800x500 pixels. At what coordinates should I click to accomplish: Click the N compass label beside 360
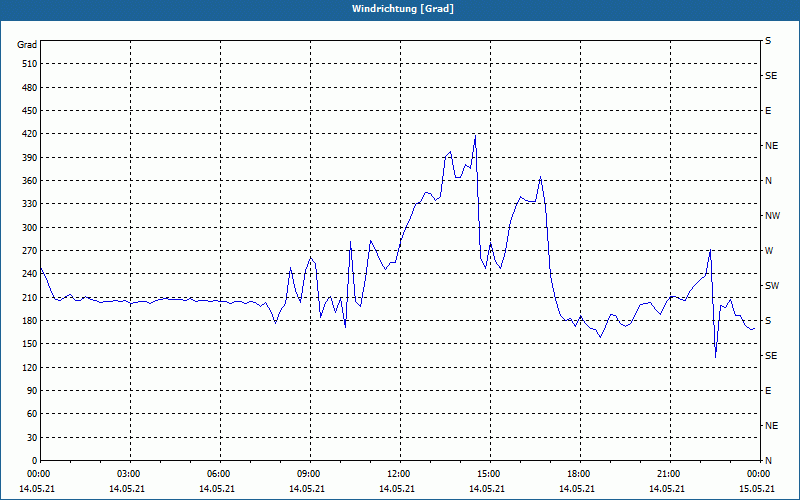(768, 181)
